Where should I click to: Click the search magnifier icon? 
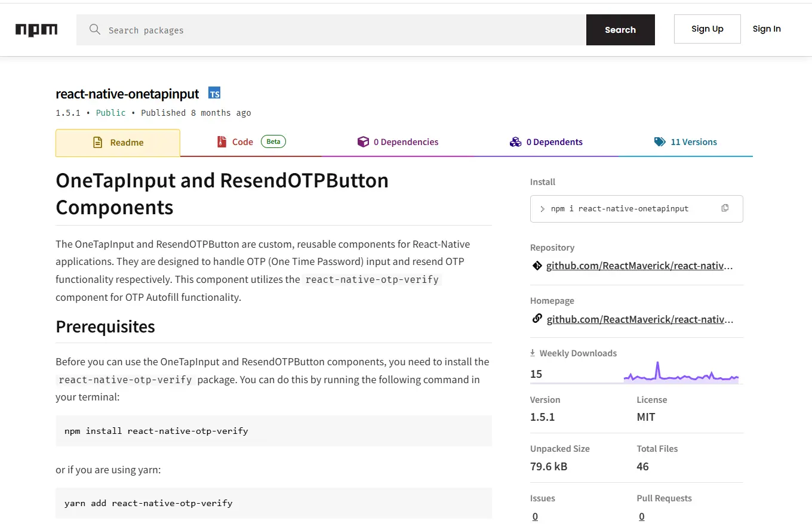(x=94, y=29)
